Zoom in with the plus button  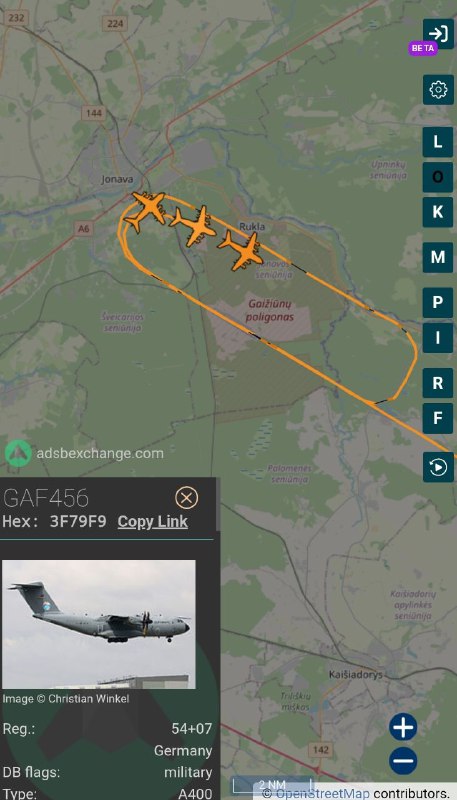(403, 727)
